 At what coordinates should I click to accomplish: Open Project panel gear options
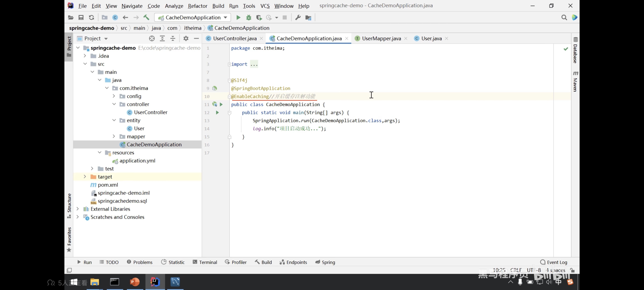click(186, 38)
